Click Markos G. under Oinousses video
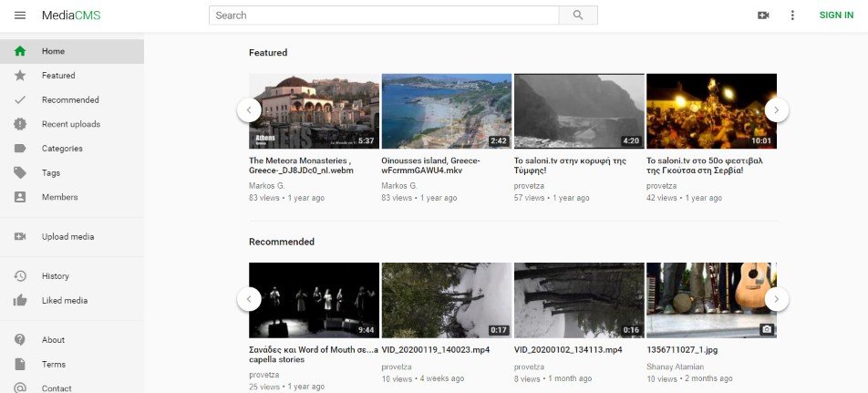 click(x=399, y=186)
